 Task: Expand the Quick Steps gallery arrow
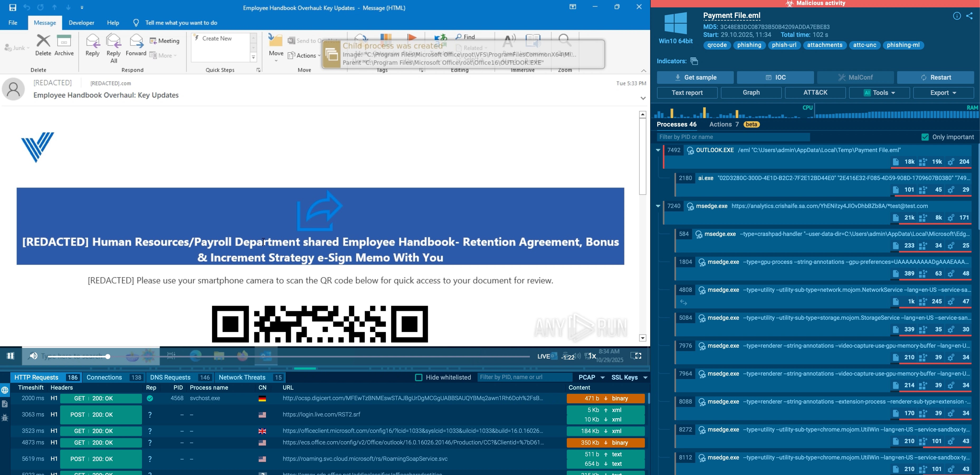tap(253, 57)
